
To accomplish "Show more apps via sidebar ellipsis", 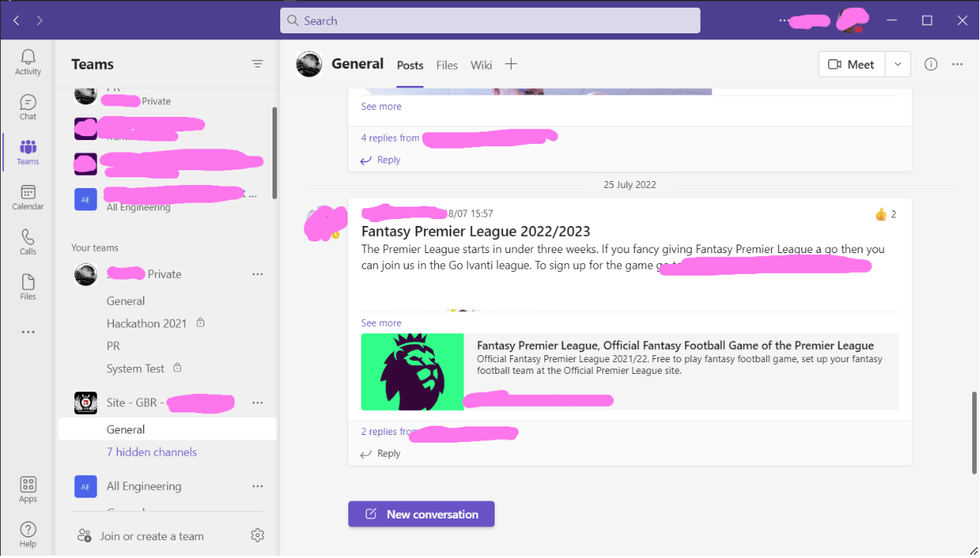I will coord(28,332).
